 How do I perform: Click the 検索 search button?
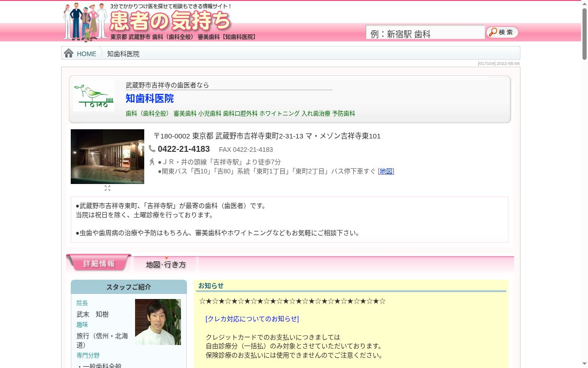(502, 32)
